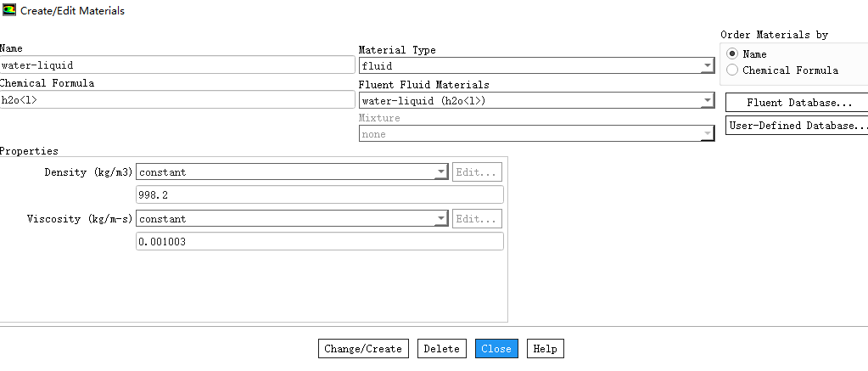Click the Name field water-liquid
The image size is (868, 371).
tap(177, 65)
